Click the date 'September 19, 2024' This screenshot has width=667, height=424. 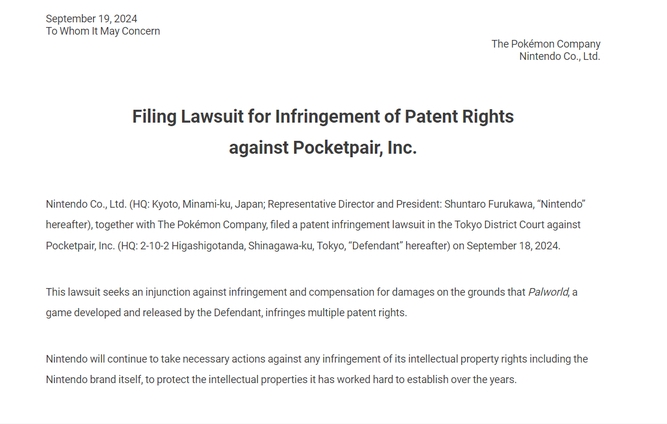point(91,19)
